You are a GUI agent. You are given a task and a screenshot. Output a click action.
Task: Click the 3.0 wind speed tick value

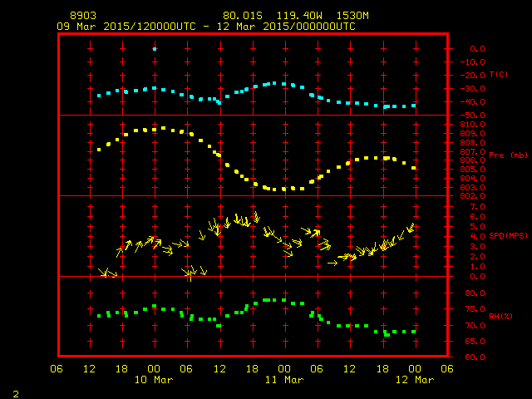(477, 247)
